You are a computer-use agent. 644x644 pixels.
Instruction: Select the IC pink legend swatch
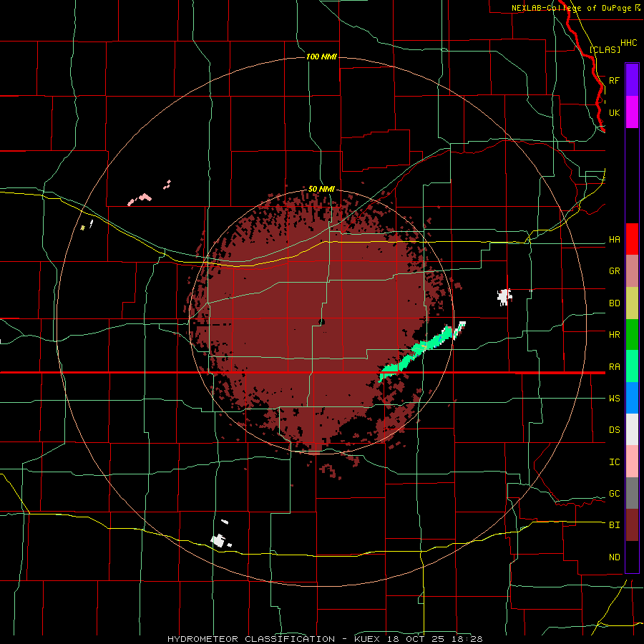pyautogui.click(x=632, y=462)
